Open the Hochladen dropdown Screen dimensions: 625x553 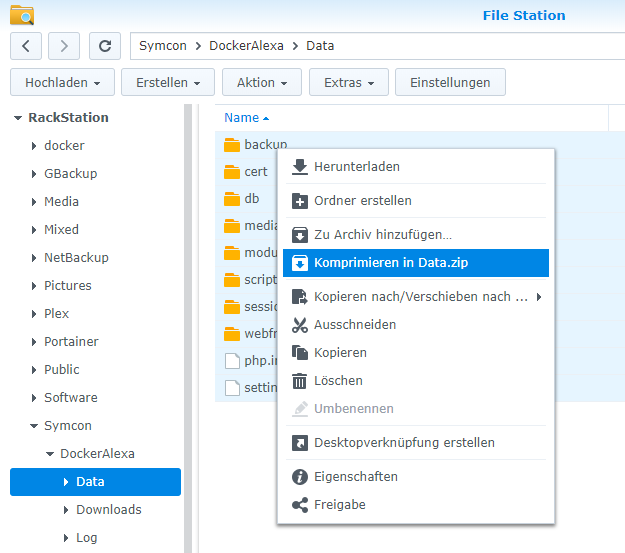pos(62,82)
